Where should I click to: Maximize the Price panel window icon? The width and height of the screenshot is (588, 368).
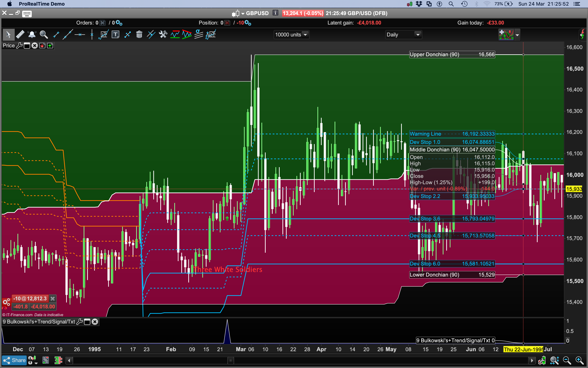click(x=27, y=46)
